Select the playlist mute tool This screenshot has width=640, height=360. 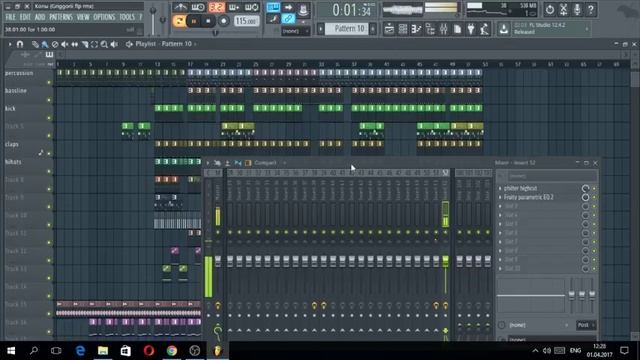click(x=64, y=44)
